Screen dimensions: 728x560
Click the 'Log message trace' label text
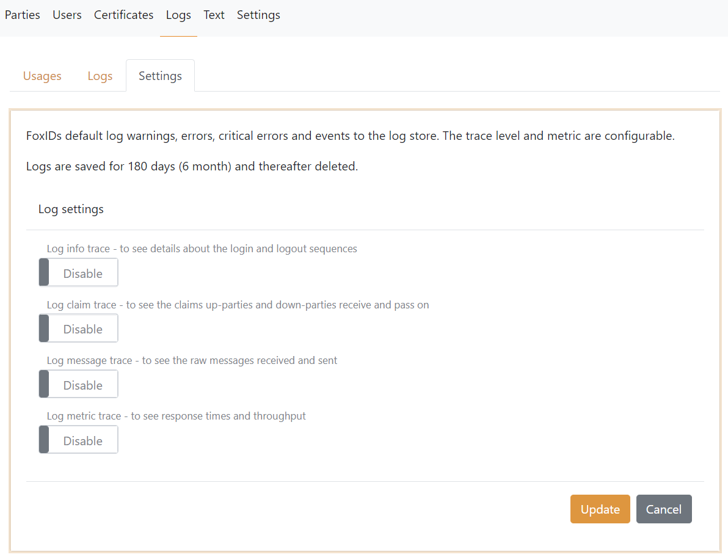[192, 360]
